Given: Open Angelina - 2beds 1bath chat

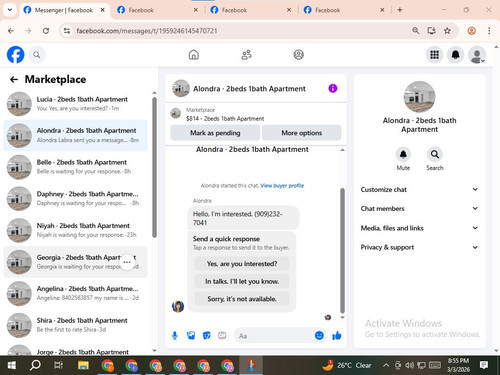Looking at the screenshot, I should pos(75,293).
